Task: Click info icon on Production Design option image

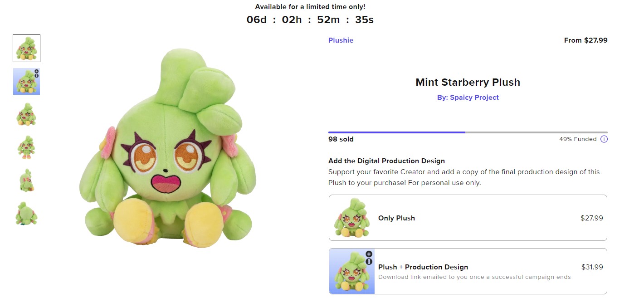Action: 369,261
